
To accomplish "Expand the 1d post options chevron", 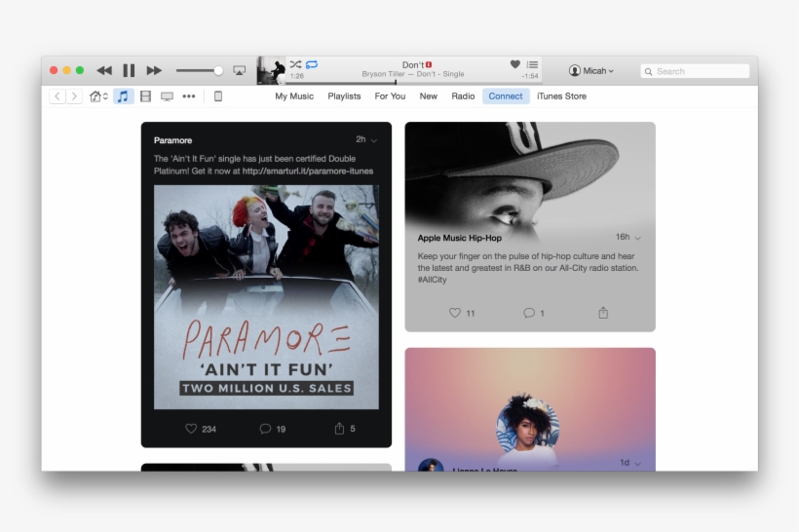I will [x=637, y=463].
